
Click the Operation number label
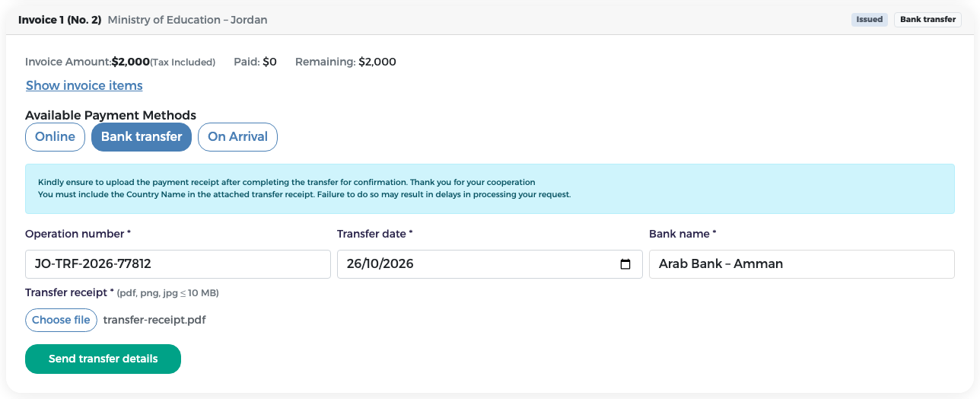[x=78, y=234]
